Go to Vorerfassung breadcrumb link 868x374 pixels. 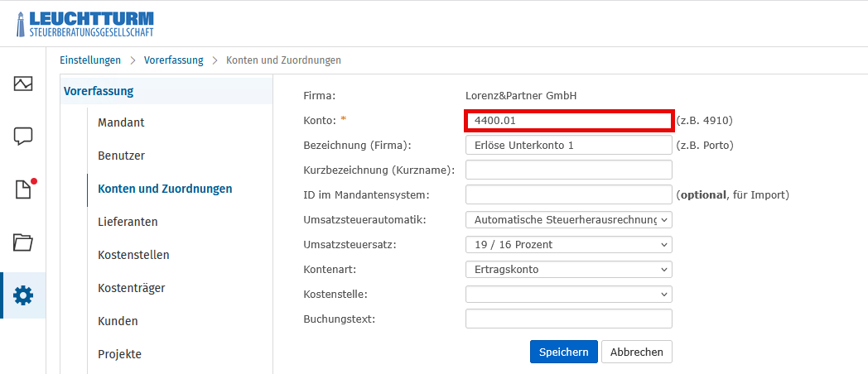(x=173, y=60)
